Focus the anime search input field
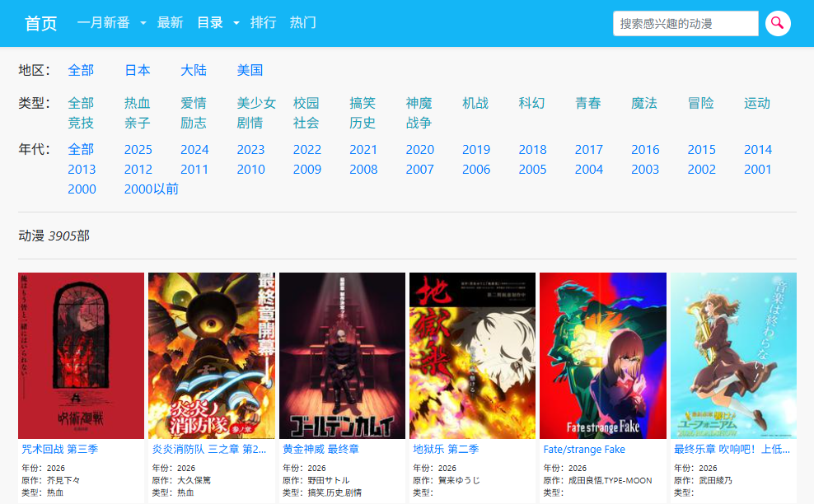814x504 pixels. click(x=685, y=24)
